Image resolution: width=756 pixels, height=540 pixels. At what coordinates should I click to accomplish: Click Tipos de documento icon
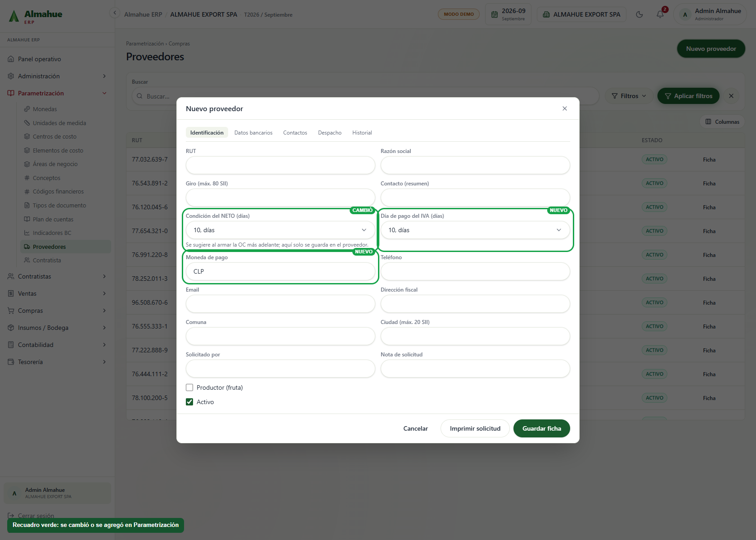click(27, 205)
